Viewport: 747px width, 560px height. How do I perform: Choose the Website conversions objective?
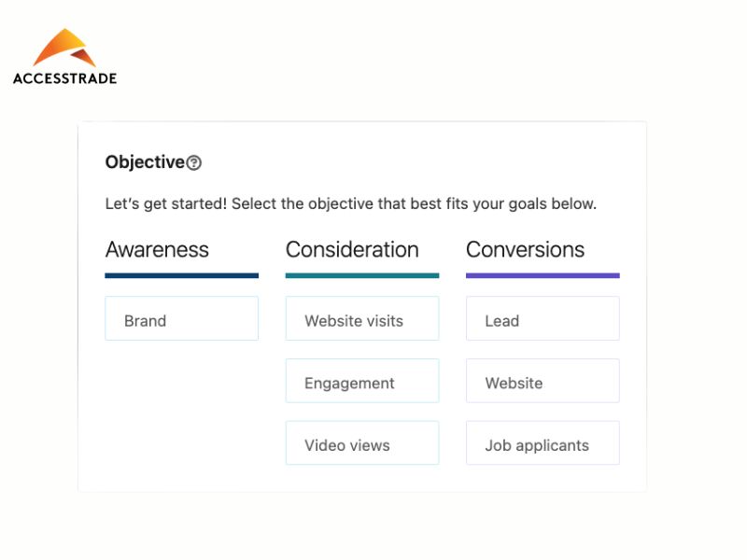click(x=543, y=382)
